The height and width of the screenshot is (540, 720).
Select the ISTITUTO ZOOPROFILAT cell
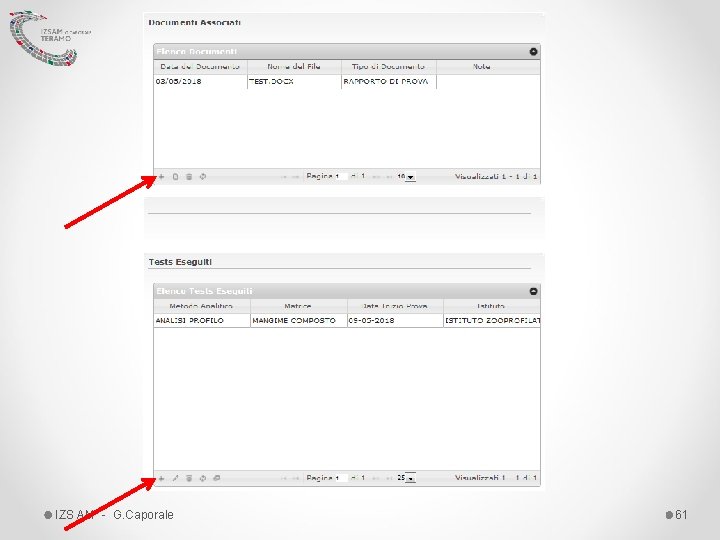click(x=492, y=321)
